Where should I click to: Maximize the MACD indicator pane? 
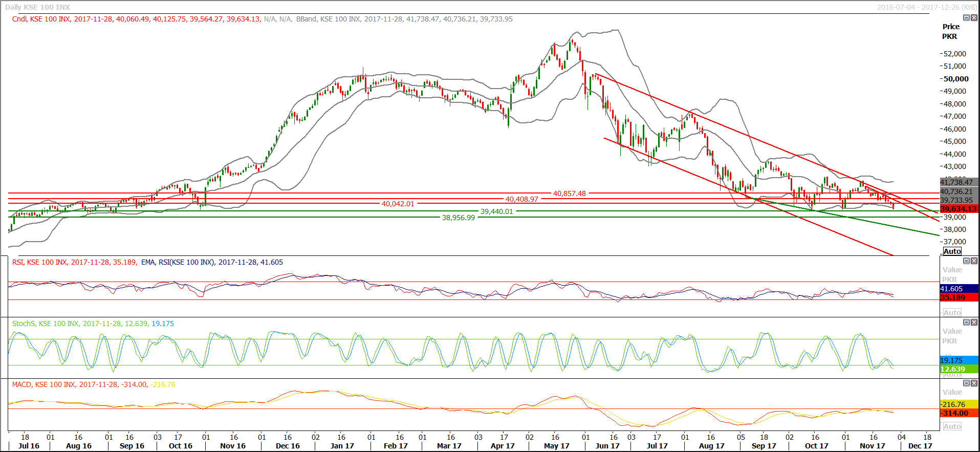966,383
